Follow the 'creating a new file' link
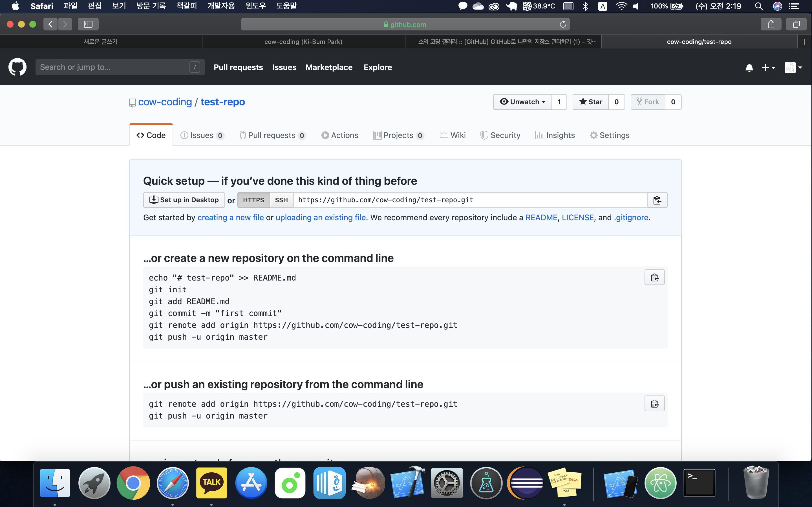The image size is (812, 507). 231,218
